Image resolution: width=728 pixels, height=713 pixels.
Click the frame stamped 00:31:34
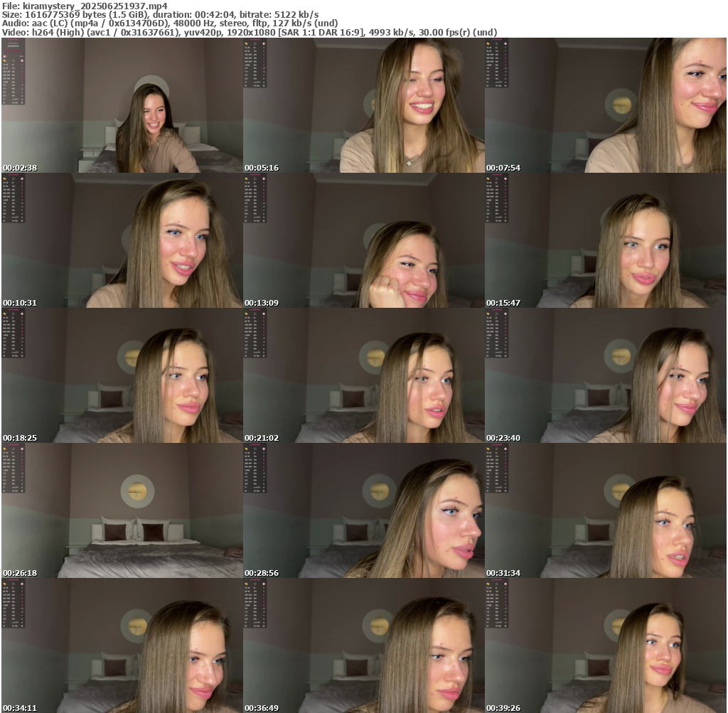point(606,510)
